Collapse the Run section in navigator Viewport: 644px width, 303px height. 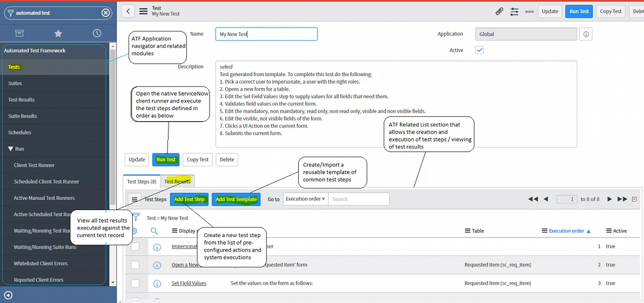(x=11, y=149)
